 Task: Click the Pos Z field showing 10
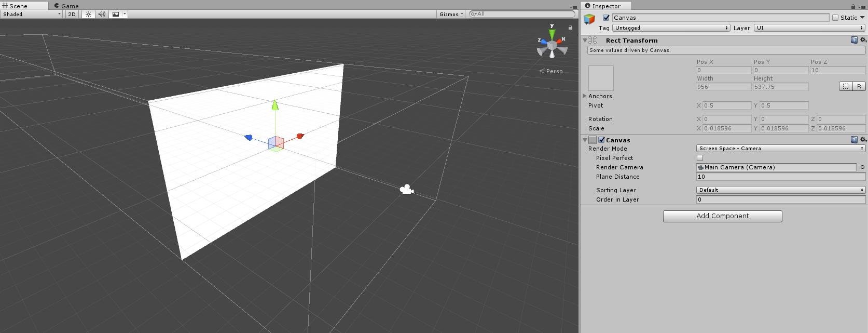click(837, 70)
